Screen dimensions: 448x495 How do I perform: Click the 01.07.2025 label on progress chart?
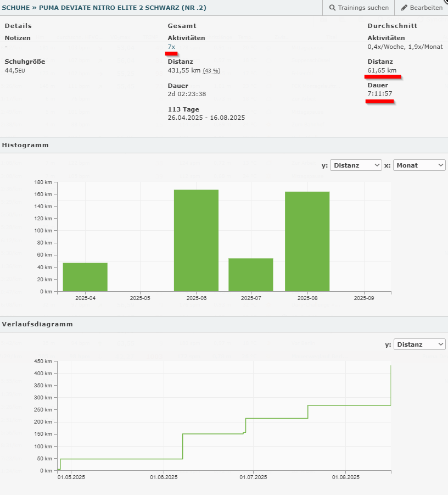(254, 476)
